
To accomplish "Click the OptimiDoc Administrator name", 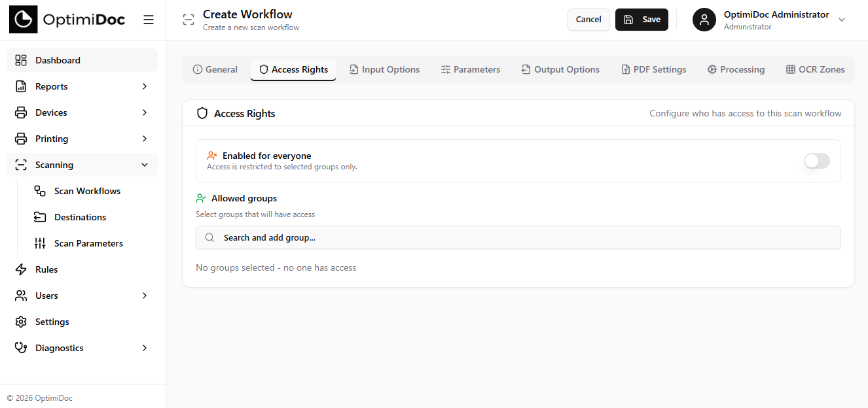I will 776,15.
